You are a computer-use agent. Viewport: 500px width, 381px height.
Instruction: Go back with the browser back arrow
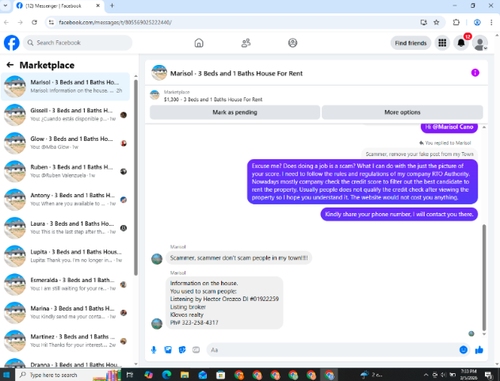click(x=6, y=22)
